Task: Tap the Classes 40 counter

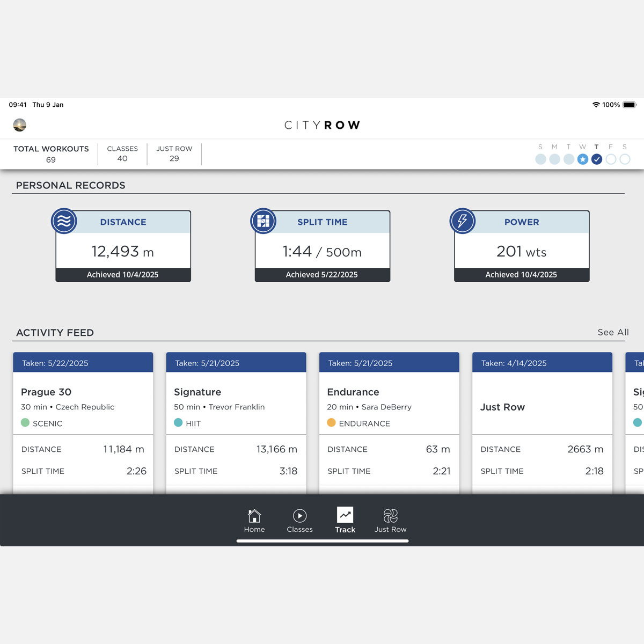Action: pyautogui.click(x=122, y=154)
